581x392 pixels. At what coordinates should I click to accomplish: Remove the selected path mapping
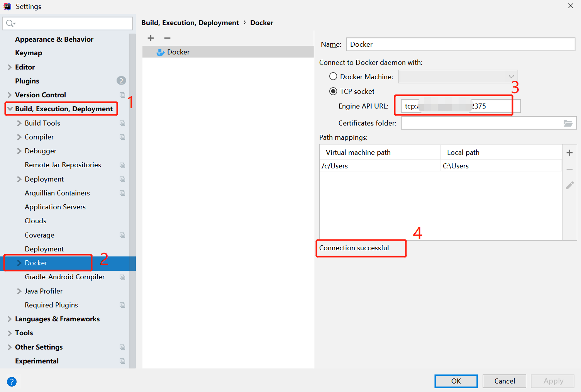pos(569,170)
